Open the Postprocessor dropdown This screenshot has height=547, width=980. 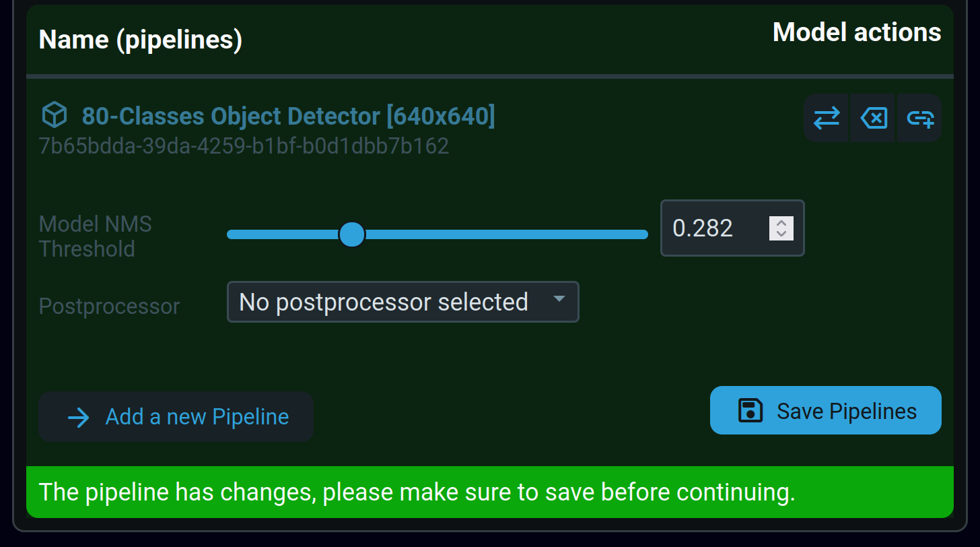tap(403, 302)
